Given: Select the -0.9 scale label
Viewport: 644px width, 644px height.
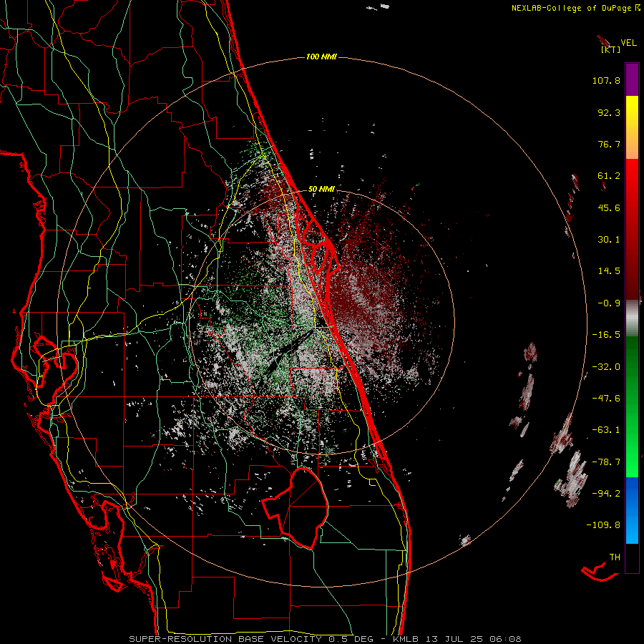Looking at the screenshot, I should point(609,303).
